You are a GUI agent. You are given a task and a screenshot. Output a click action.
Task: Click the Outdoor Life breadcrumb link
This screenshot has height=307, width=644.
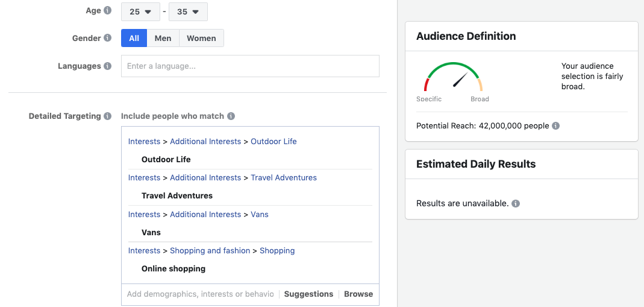[x=274, y=141]
